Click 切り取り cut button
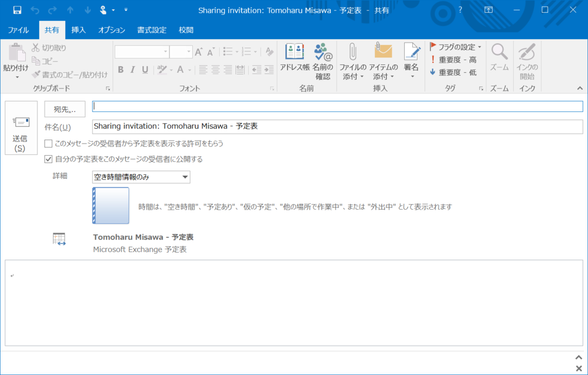 (49, 48)
